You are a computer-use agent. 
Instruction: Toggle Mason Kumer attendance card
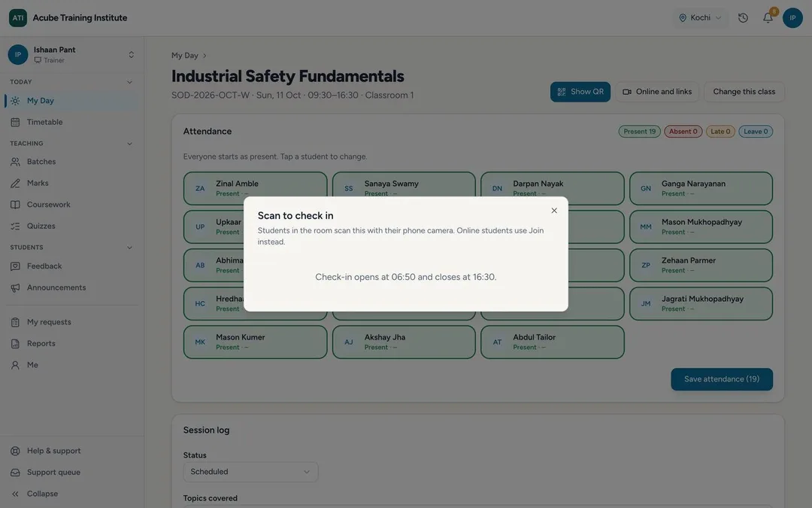tap(255, 342)
